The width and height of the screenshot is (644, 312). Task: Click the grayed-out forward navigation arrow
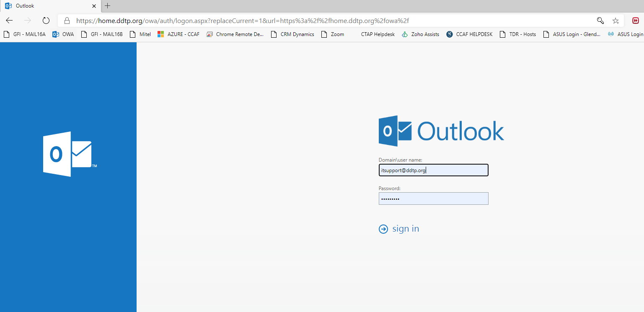point(28,21)
